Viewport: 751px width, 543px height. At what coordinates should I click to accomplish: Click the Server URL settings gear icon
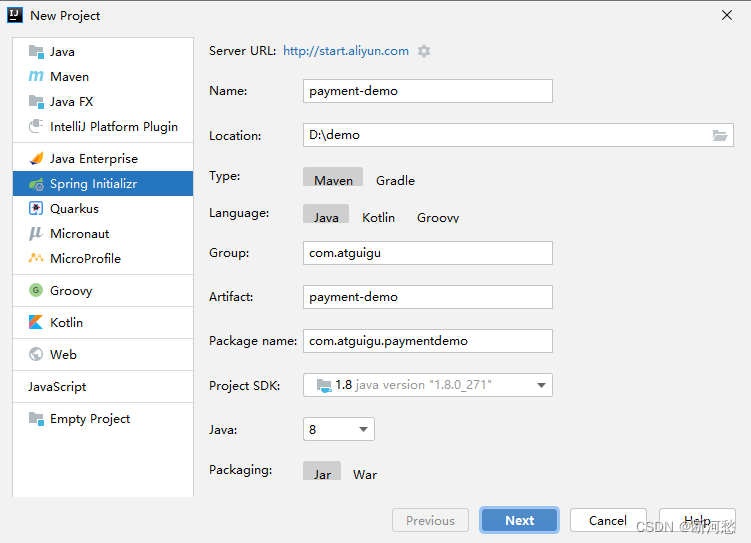pyautogui.click(x=424, y=51)
